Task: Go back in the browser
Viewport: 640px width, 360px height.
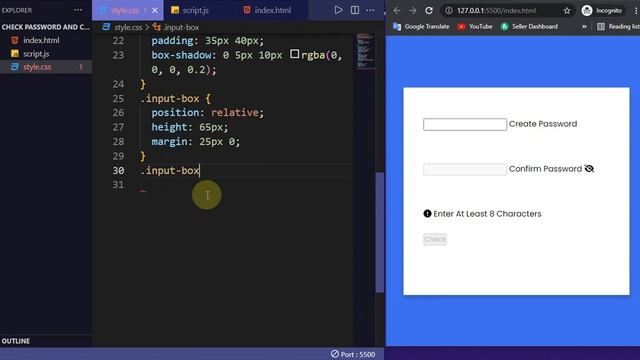Action: point(396,11)
